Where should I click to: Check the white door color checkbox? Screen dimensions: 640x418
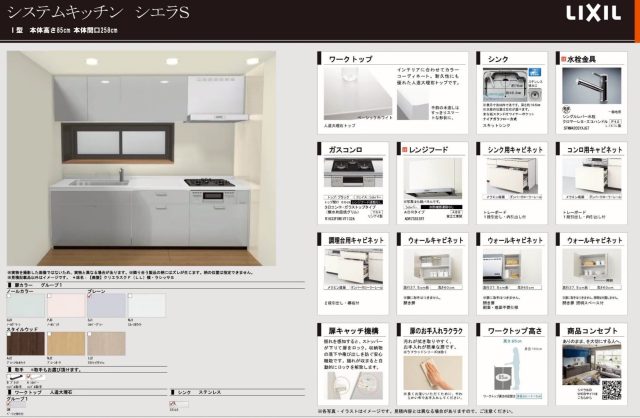(130, 296)
